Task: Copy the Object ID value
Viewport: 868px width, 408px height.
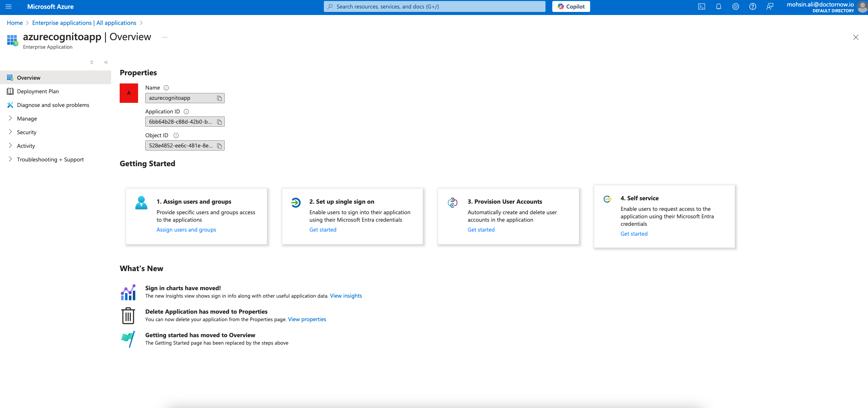Action: (x=219, y=145)
